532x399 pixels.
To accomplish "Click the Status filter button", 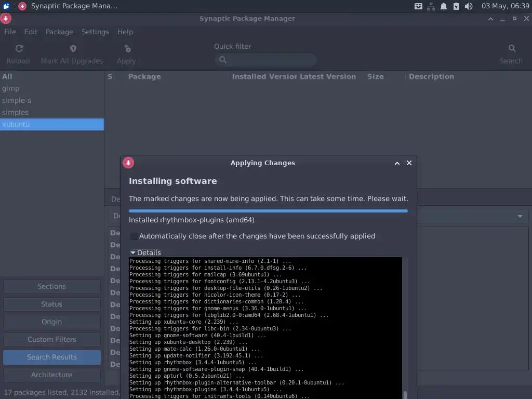I will [52, 304].
